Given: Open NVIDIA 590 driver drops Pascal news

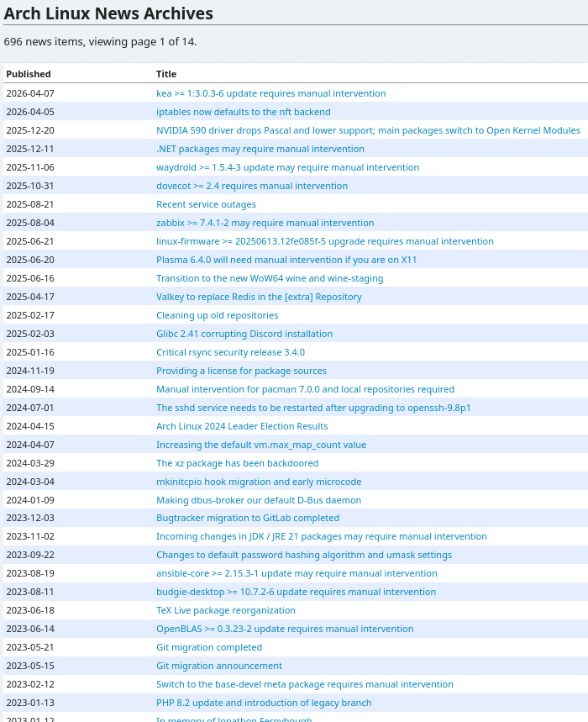Looking at the screenshot, I should point(368,130).
